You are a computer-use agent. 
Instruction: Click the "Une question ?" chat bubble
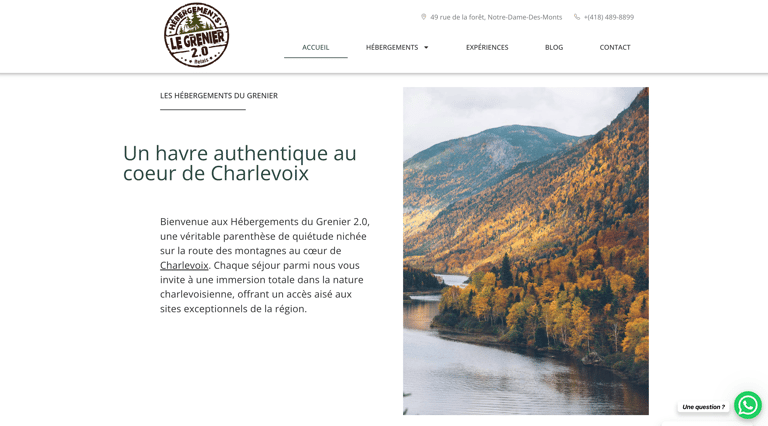point(703,407)
